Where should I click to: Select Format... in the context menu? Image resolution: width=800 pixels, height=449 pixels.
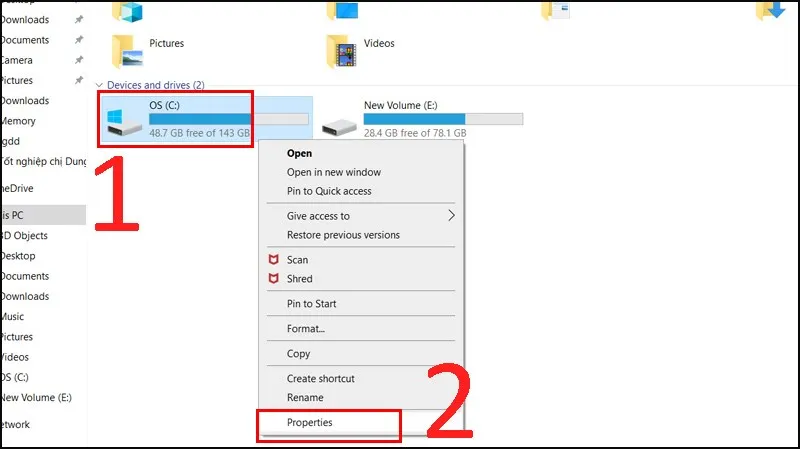pyautogui.click(x=306, y=329)
